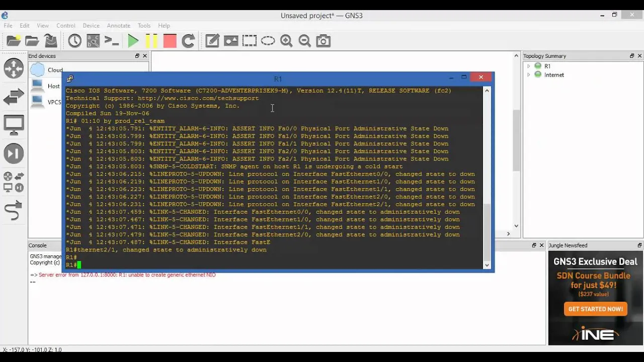Open the Control menu
Viewport: 644px width, 362px height.
[x=66, y=26]
